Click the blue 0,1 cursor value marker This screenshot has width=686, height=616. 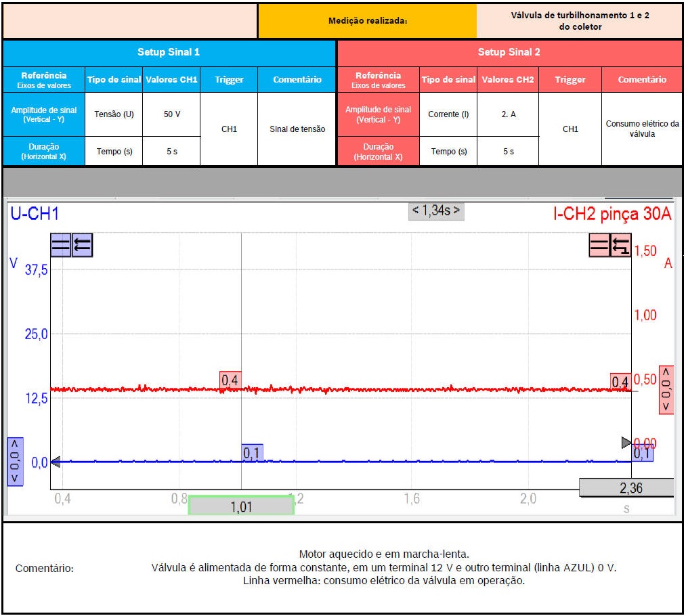252,453
